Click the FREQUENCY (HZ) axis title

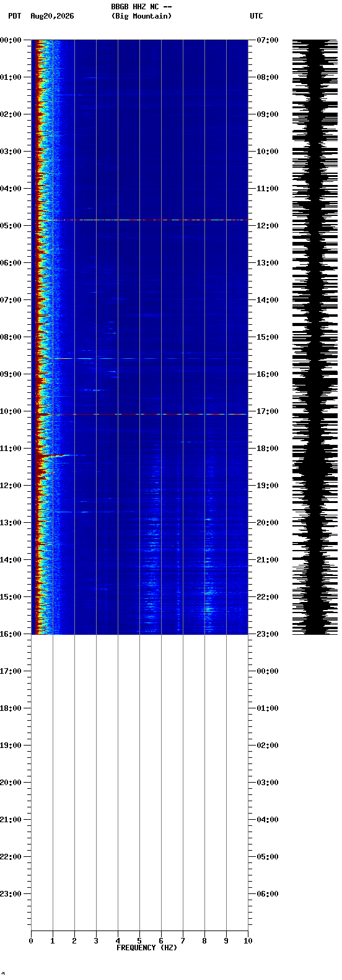click(x=147, y=948)
